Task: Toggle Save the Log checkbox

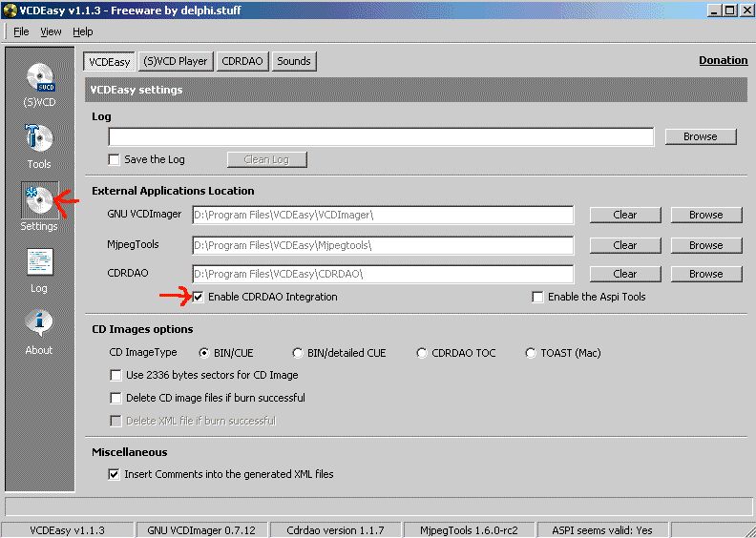Action: [114, 159]
